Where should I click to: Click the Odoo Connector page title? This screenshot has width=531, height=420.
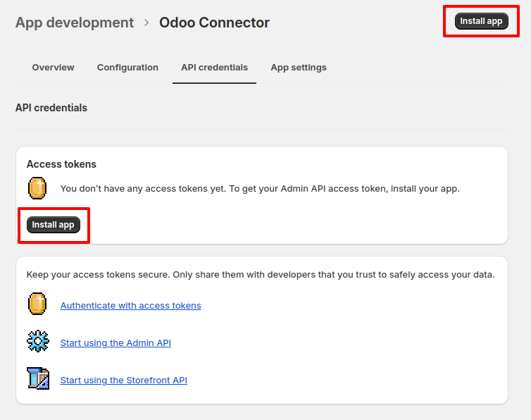pyautogui.click(x=214, y=23)
